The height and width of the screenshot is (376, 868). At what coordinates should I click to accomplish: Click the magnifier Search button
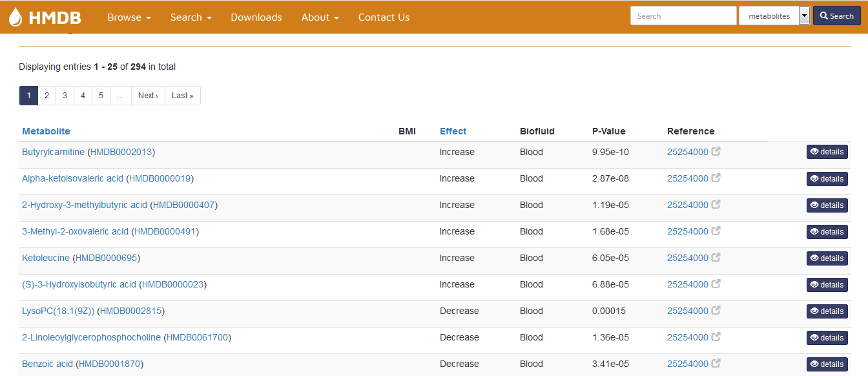(836, 16)
